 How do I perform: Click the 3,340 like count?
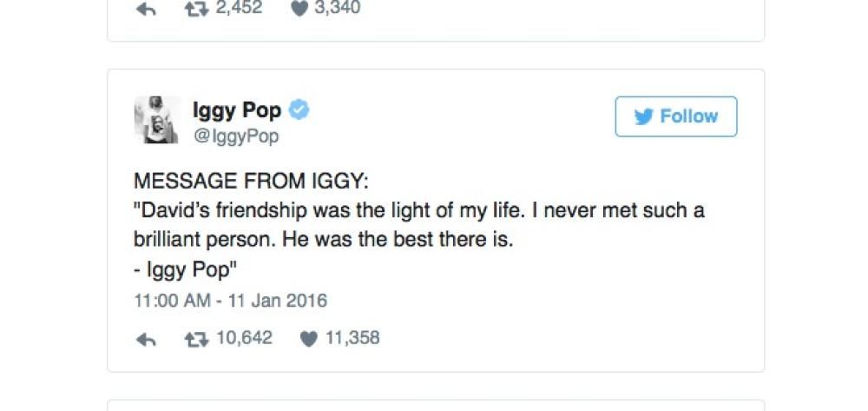(x=337, y=9)
